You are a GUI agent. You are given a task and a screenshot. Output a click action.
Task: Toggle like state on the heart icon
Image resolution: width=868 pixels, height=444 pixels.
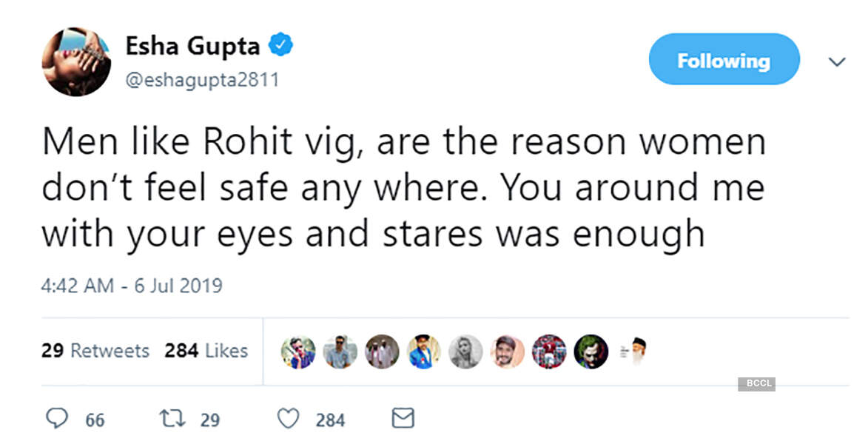289,419
